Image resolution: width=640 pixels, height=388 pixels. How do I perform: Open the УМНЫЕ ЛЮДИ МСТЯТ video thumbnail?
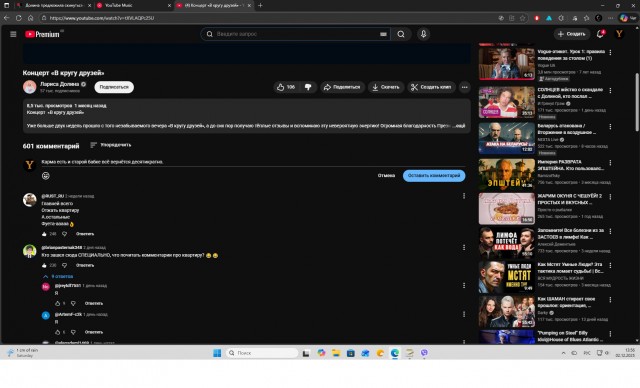(x=507, y=277)
